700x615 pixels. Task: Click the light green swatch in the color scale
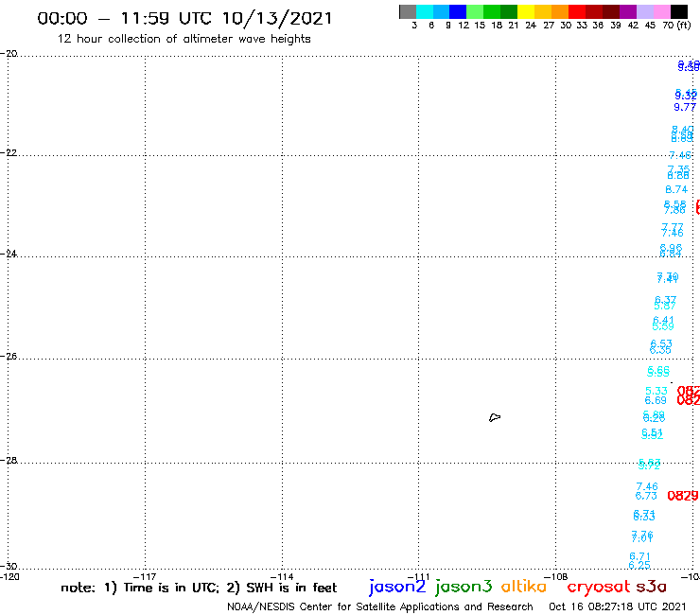[475, 11]
